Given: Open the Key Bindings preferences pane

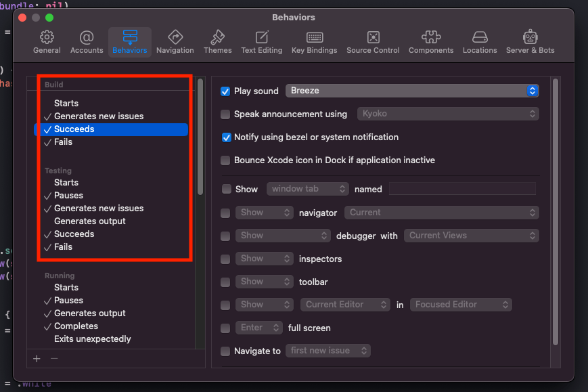Looking at the screenshot, I should 314,42.
